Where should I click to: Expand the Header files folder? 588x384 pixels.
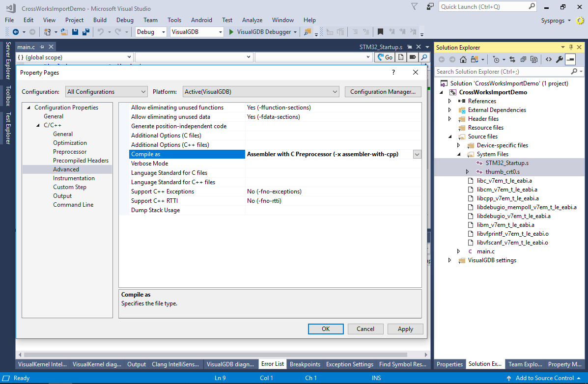(449, 119)
